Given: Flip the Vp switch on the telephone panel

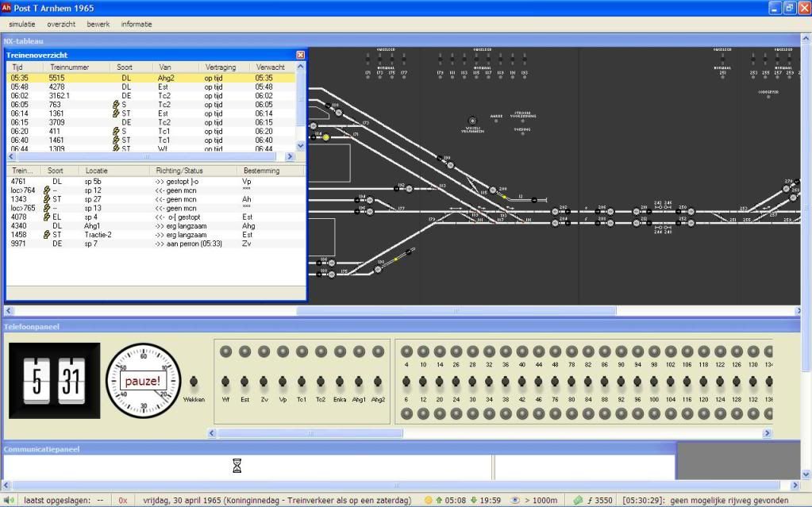Looking at the screenshot, I should (x=282, y=382).
